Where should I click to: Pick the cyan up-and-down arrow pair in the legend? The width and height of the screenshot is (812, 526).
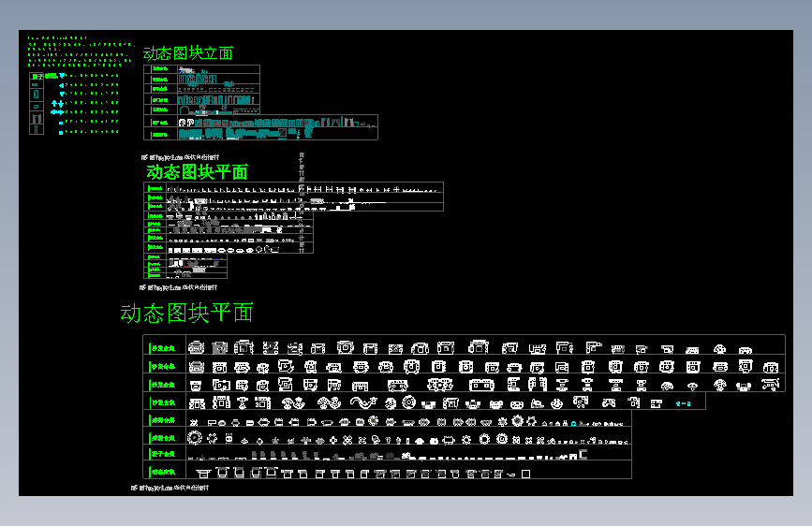pos(57,104)
